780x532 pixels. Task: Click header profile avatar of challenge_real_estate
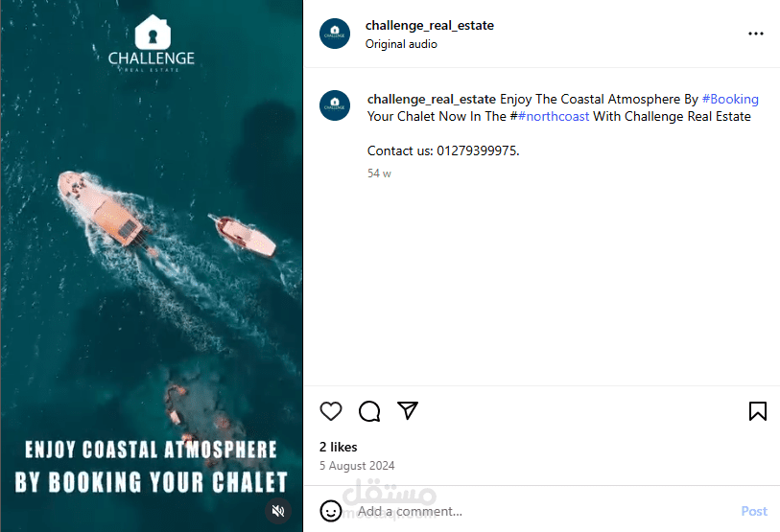(335, 34)
